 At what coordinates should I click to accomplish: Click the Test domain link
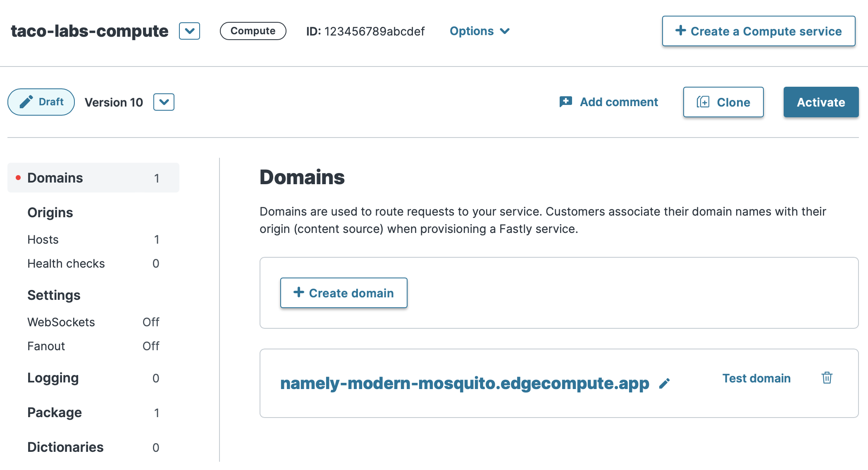(x=756, y=378)
